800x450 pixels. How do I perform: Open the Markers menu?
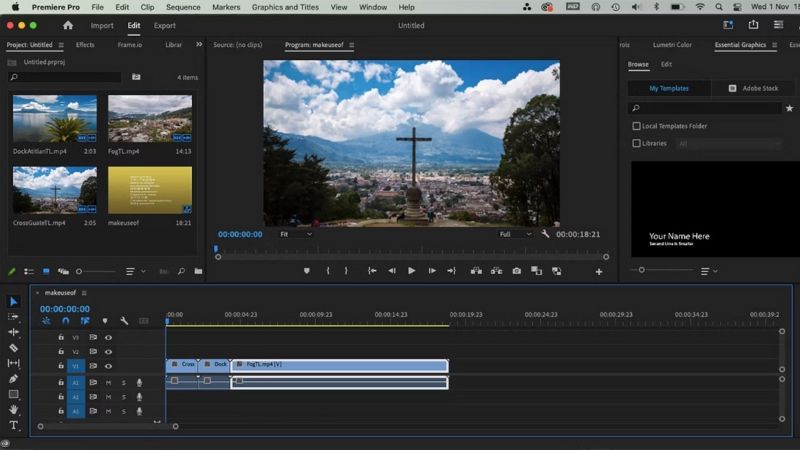(x=226, y=7)
